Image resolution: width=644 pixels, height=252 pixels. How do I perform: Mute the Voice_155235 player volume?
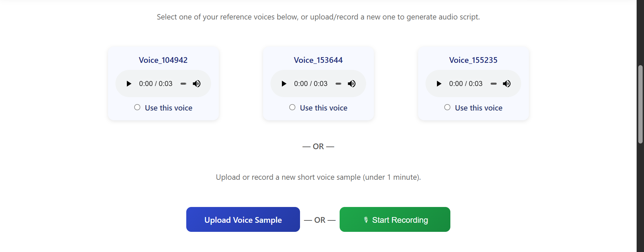click(507, 84)
